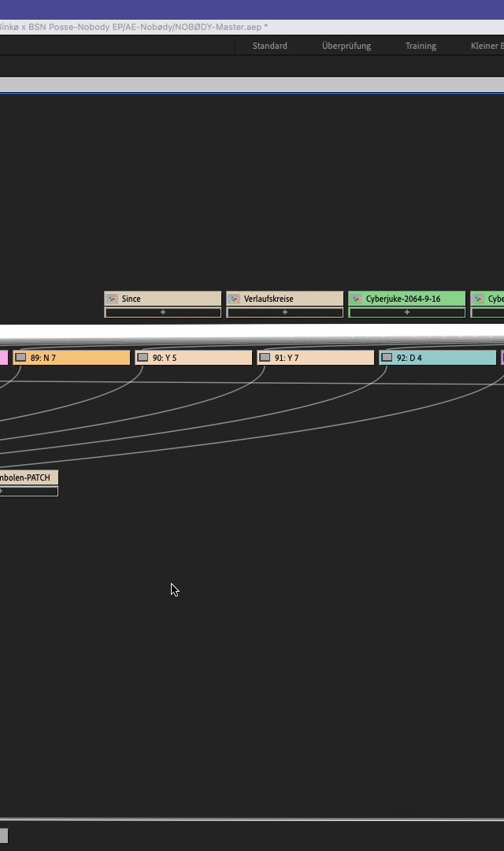Click the layer icon on 92: D 4

[387, 357]
